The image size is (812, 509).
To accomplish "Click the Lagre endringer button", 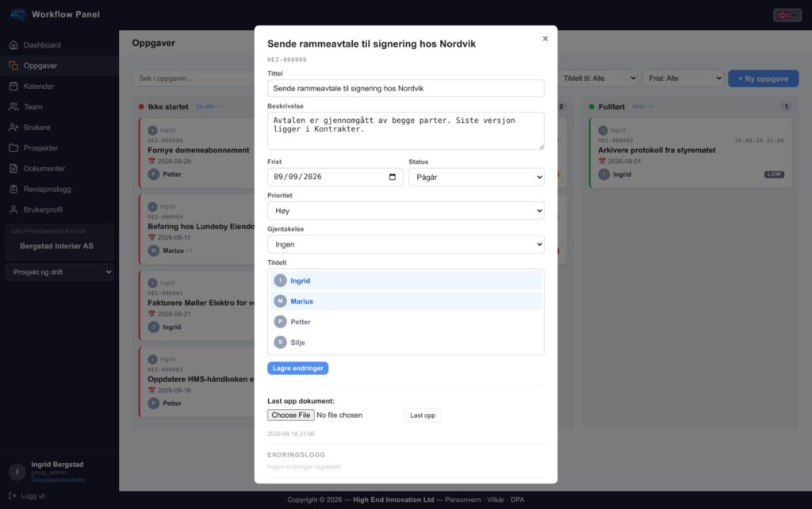I will click(x=298, y=368).
